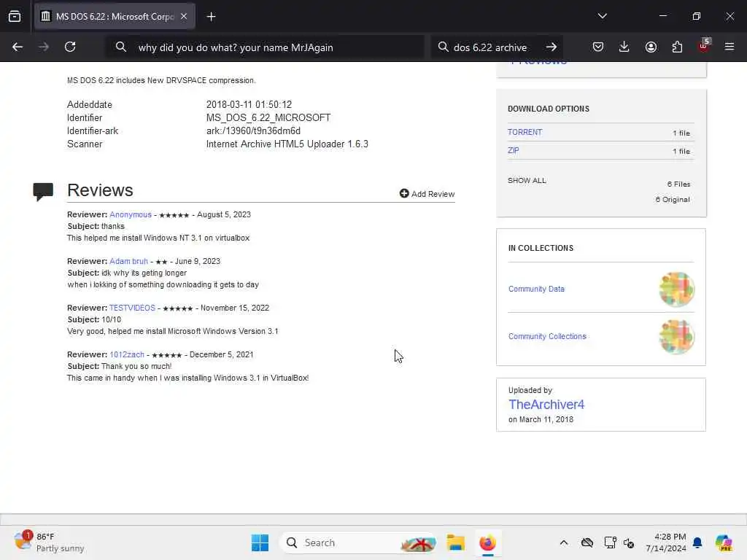The width and height of the screenshot is (747, 560).
Task: Open the Copilot preview taskbar icon
Action: (x=724, y=542)
